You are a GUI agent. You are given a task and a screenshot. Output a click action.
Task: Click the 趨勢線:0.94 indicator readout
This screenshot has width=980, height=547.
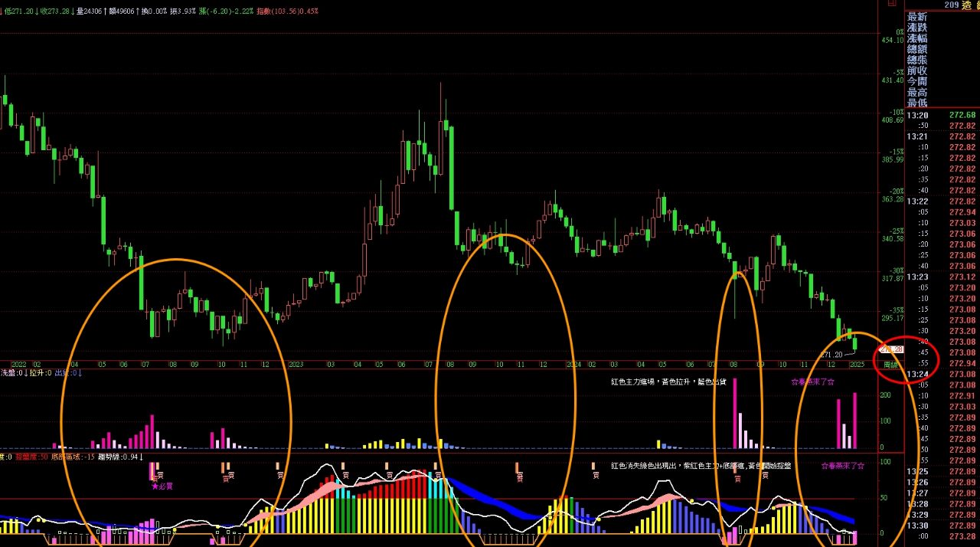(119, 457)
